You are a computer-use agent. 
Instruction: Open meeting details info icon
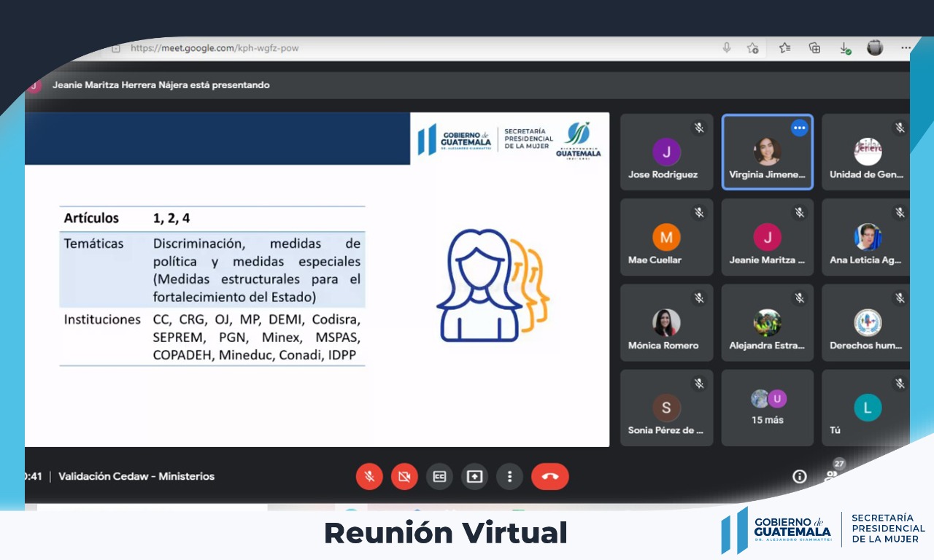800,476
